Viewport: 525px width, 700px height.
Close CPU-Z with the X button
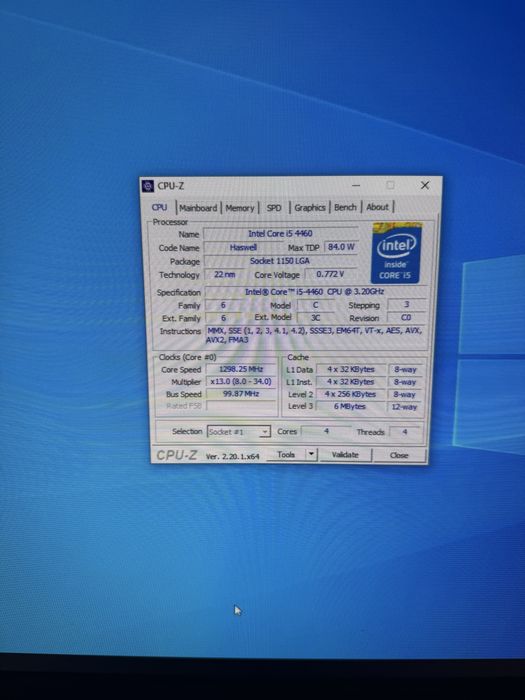point(425,185)
